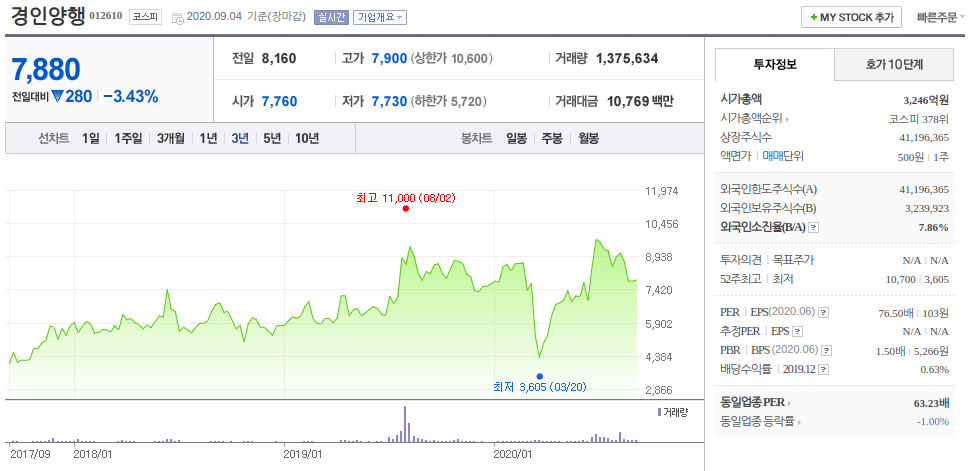
Task: Click the 실시간 badge button
Action: pos(332,17)
